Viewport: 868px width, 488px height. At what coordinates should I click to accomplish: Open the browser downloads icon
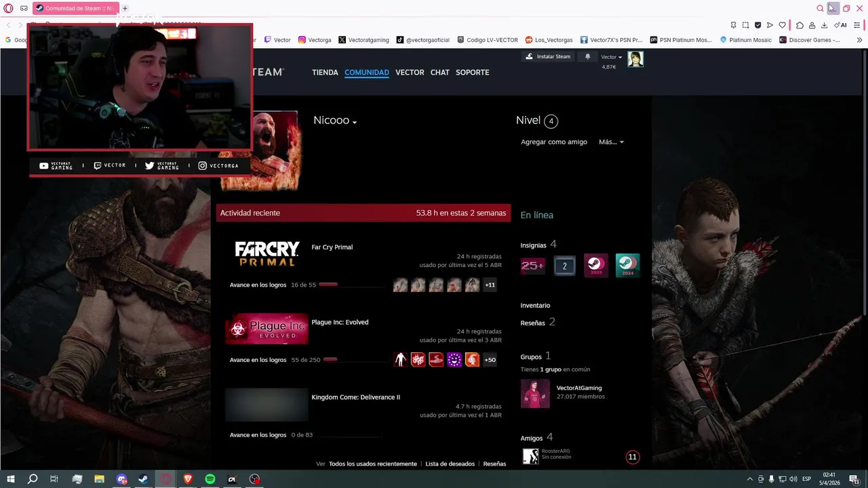point(824,25)
